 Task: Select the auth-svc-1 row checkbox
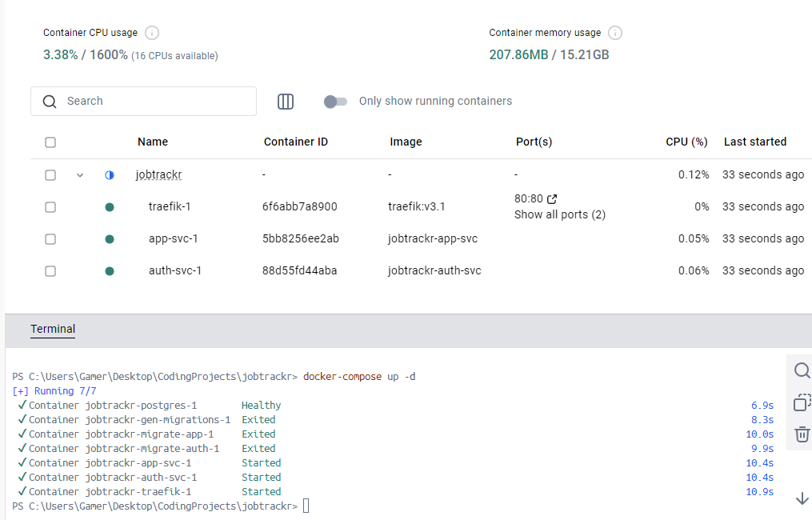pyautogui.click(x=50, y=271)
